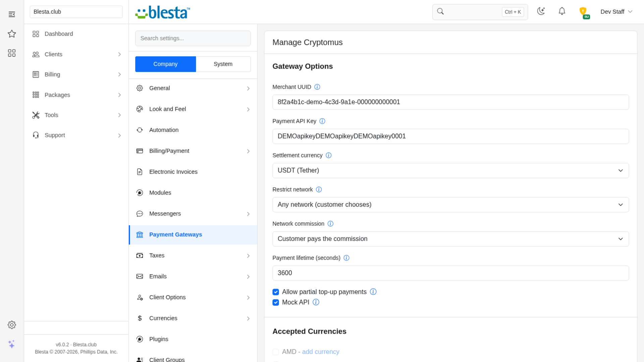Click the Payment API Key field
Screen dimensions: 644x362
click(x=450, y=136)
